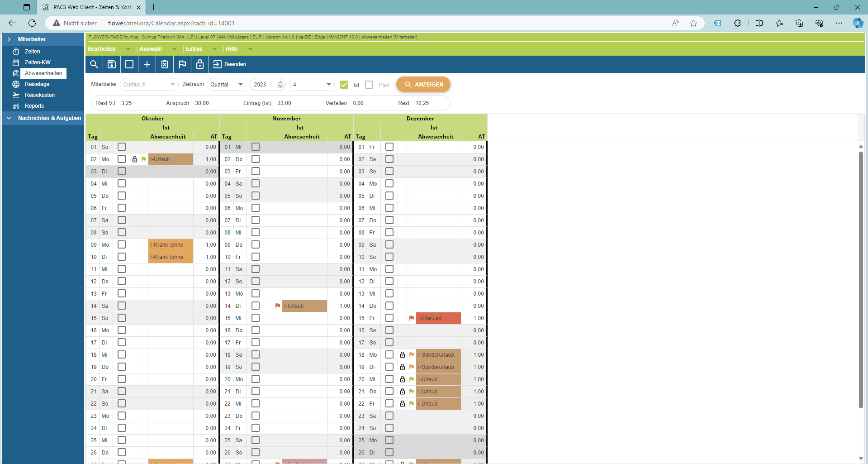
Task: Click the green flag on 02 October row
Action: tap(144, 159)
